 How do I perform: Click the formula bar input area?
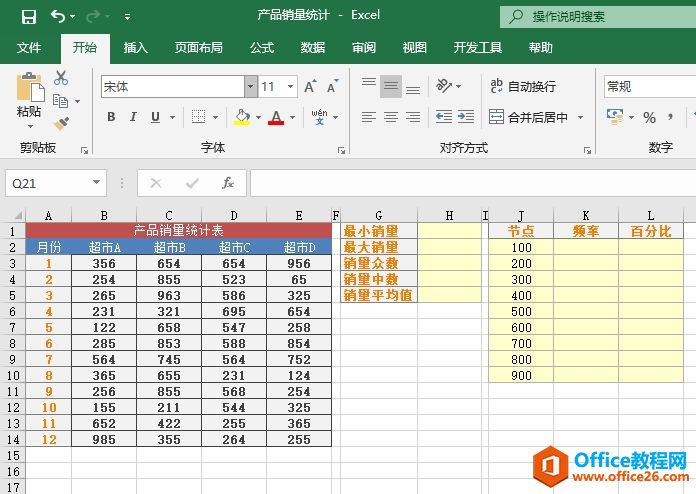[x=473, y=183]
